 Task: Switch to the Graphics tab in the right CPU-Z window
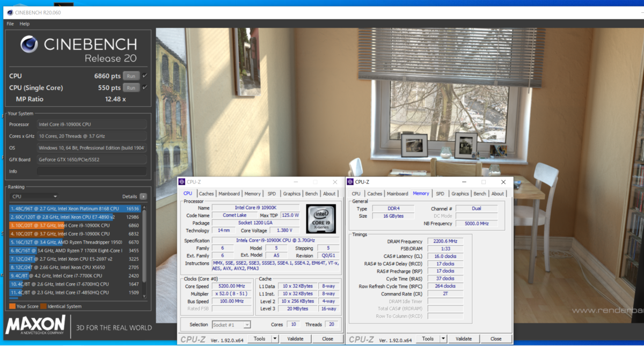pyautogui.click(x=460, y=194)
